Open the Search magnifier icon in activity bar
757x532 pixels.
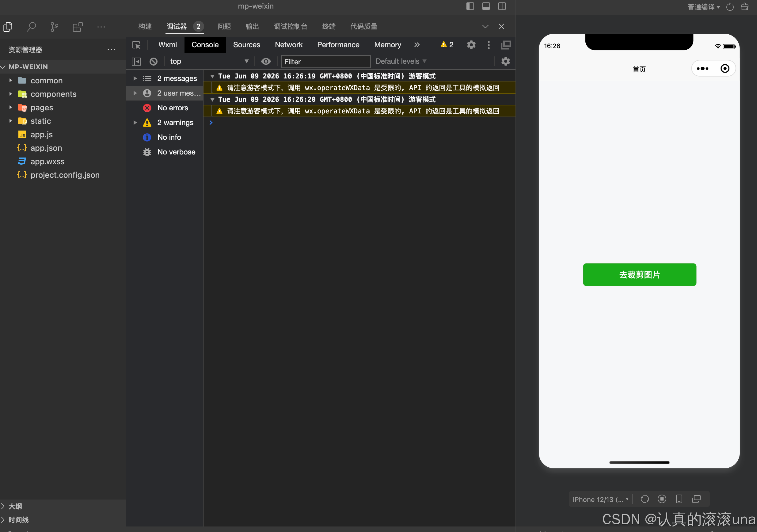(x=31, y=27)
